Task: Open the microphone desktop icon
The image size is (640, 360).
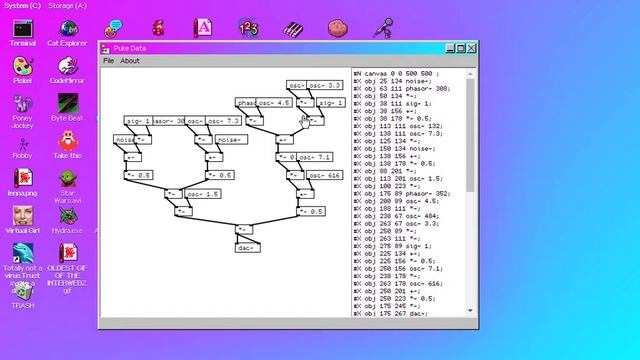Action: pos(383,29)
